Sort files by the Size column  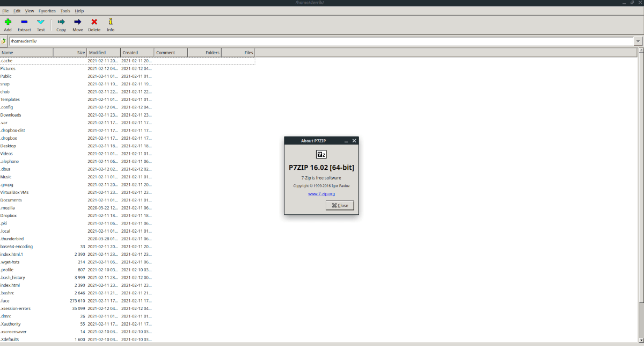(x=77, y=52)
